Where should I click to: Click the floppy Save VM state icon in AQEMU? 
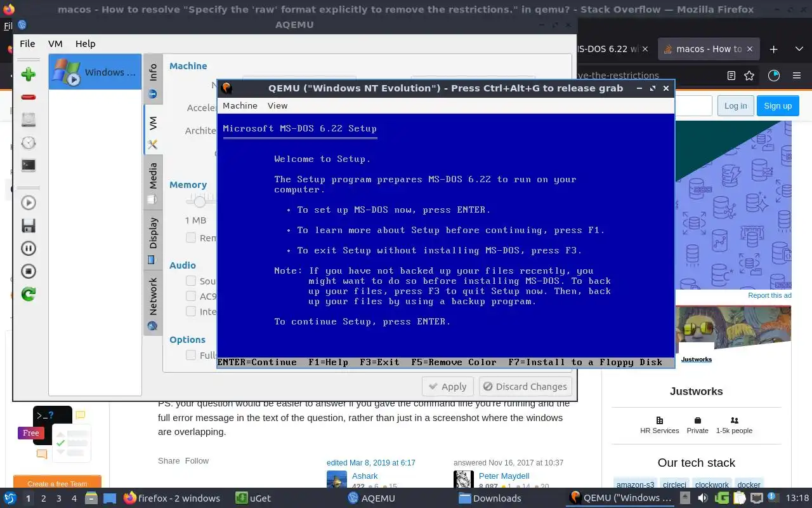click(x=28, y=225)
